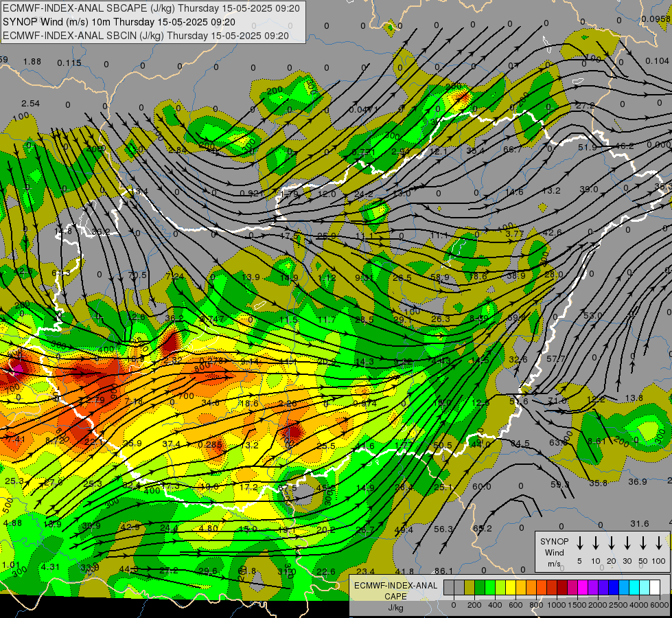
Task: Click the map value 53.0
Action: (x=592, y=316)
